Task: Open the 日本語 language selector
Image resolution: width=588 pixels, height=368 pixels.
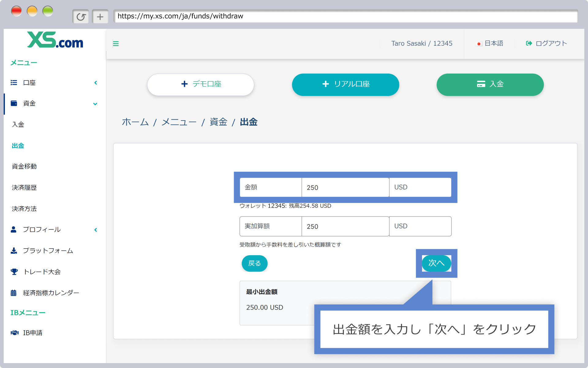Action: (x=490, y=44)
